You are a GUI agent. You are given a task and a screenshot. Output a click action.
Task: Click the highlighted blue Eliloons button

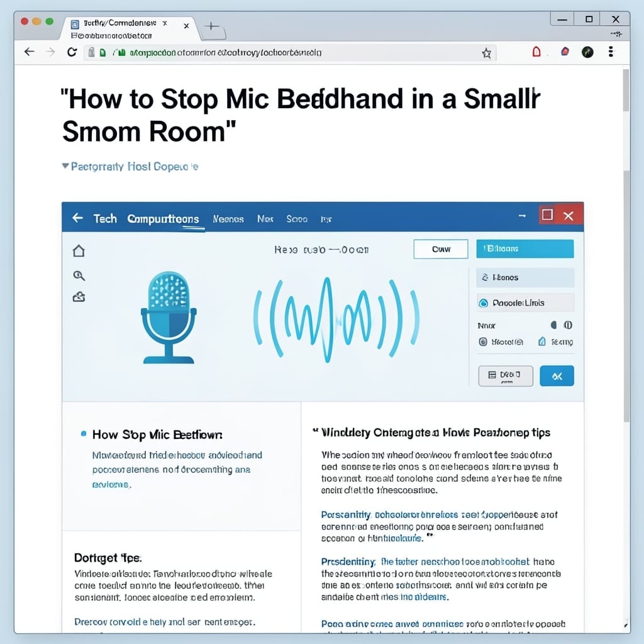click(x=525, y=249)
